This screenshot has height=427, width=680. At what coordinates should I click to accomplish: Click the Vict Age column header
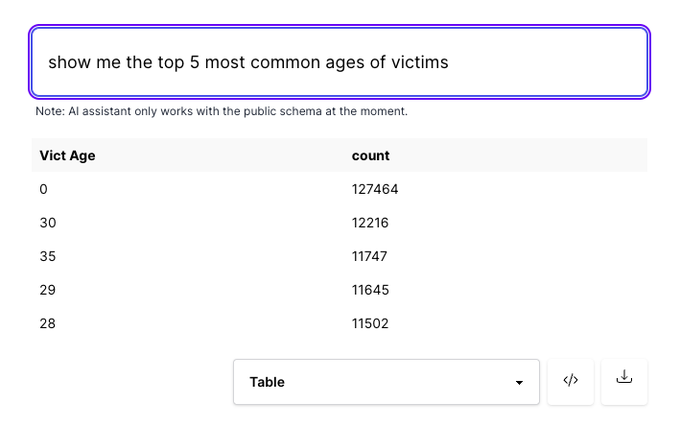click(x=67, y=155)
